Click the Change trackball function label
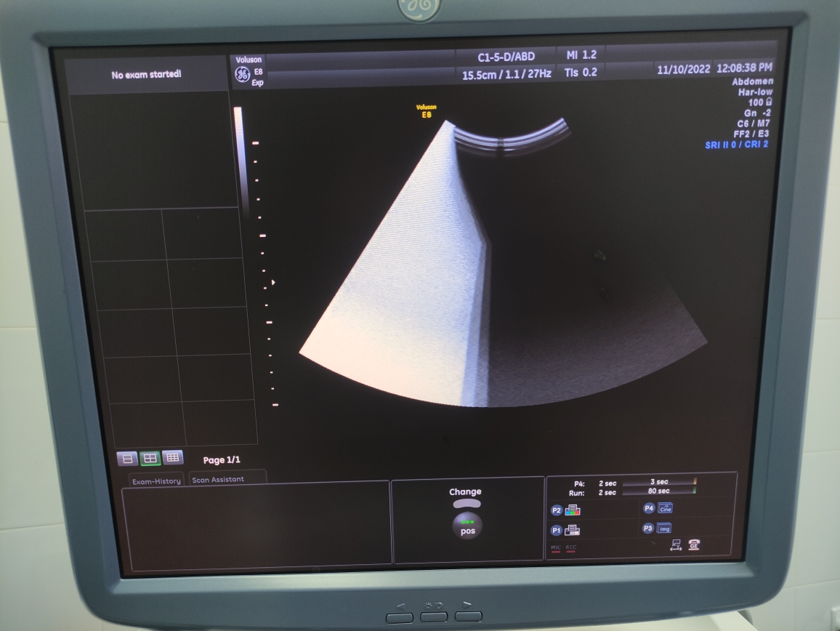 click(465, 492)
